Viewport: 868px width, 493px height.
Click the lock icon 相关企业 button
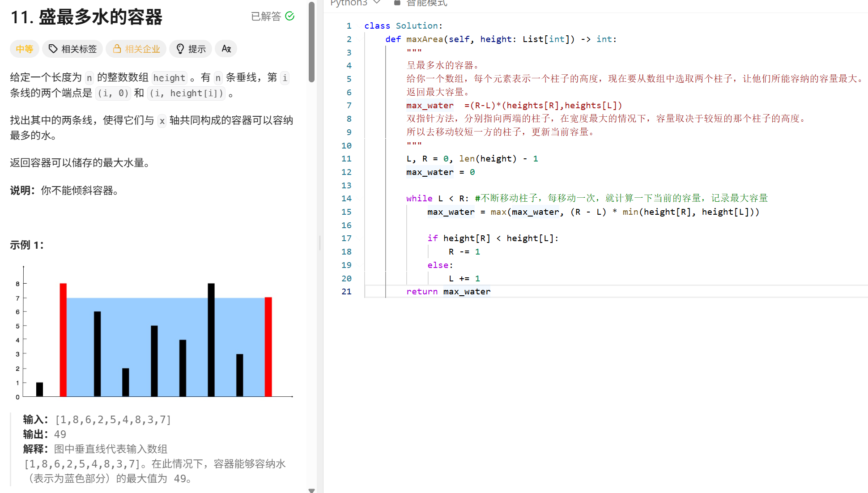click(x=136, y=49)
